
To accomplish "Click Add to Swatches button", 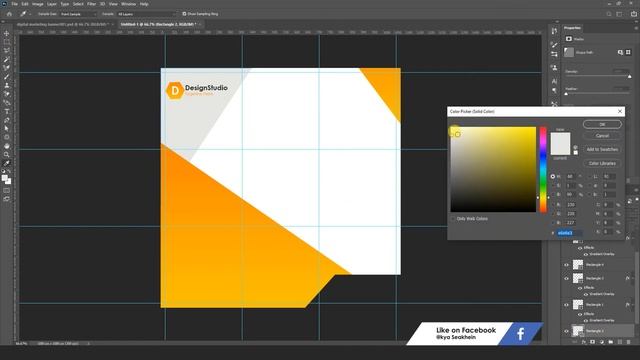I will tap(602, 149).
